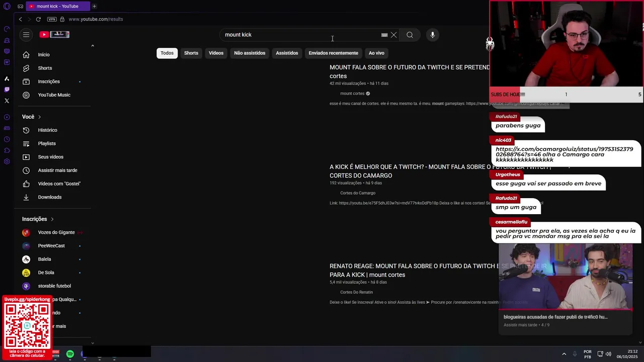
Task: Click the VPN badge in address bar
Action: pyautogui.click(x=52, y=19)
